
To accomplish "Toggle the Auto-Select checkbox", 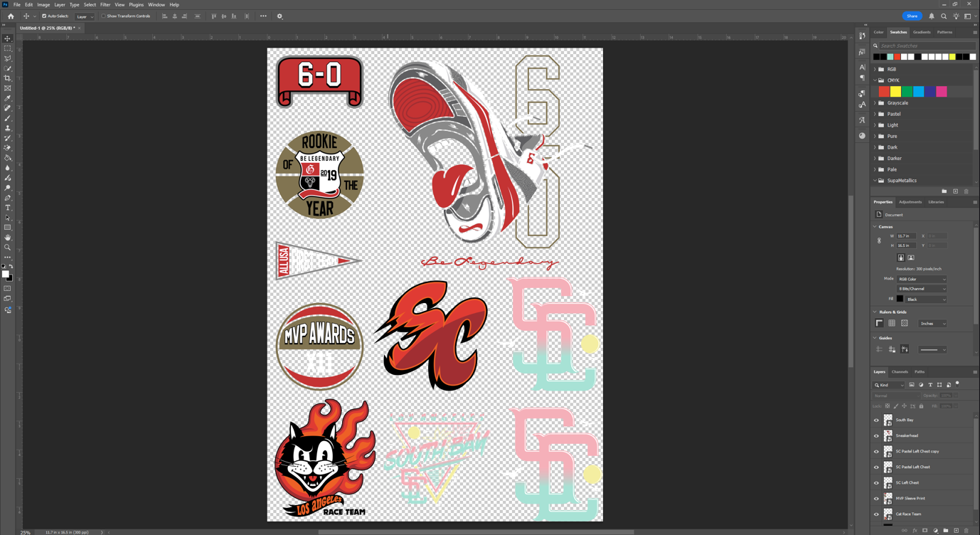I will 44,16.
